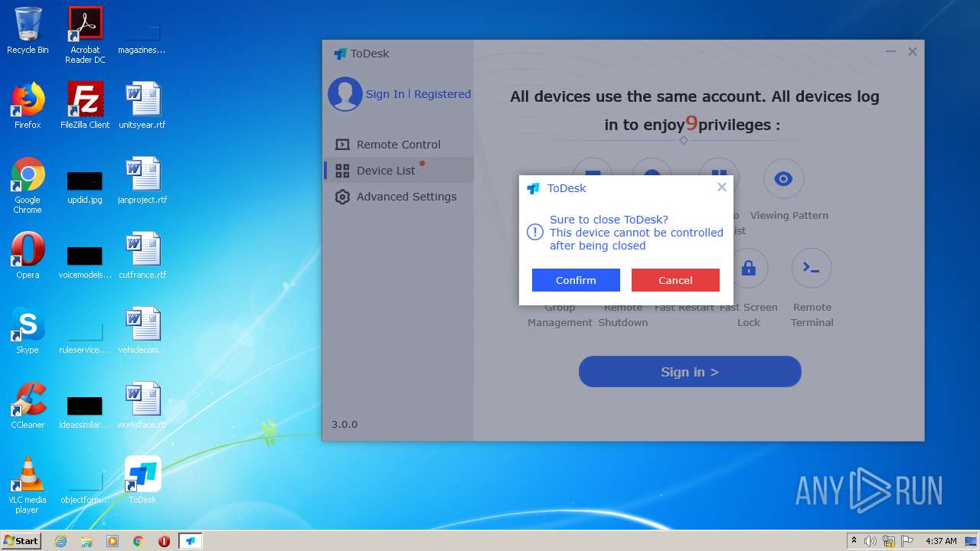Open Acrobat Reader DC desktop shortcut
Viewport: 980px width, 551px height.
85,35
